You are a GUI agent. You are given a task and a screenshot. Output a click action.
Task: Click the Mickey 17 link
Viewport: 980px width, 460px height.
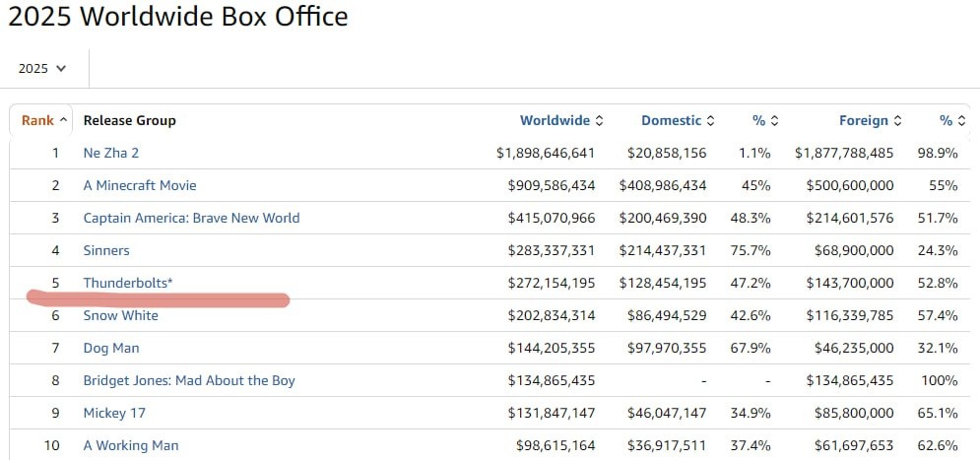[x=116, y=413]
